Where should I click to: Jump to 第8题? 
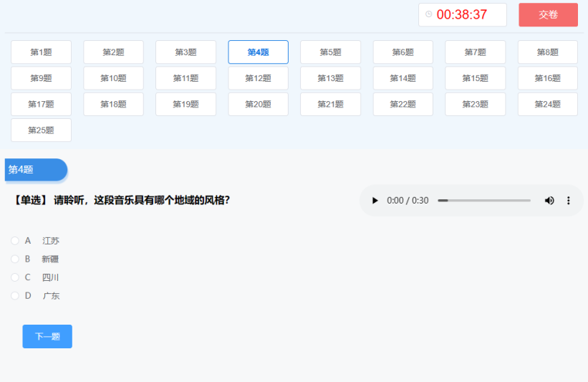coord(547,52)
